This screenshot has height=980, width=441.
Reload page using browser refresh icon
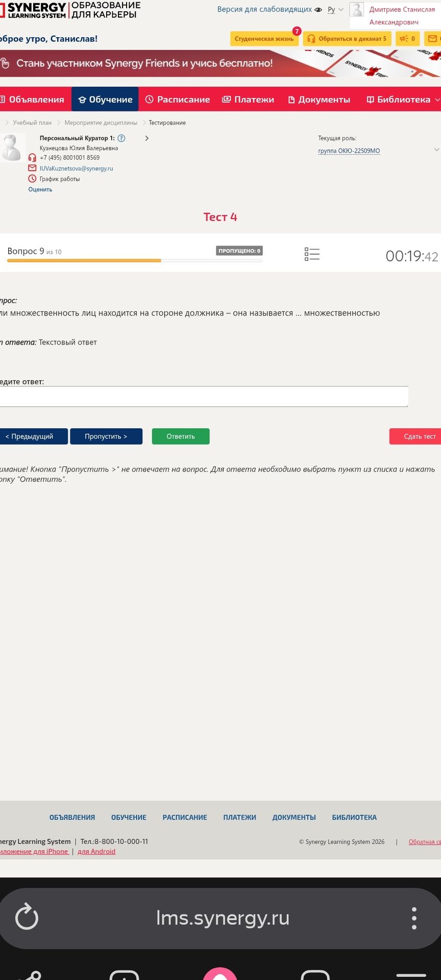tap(27, 917)
